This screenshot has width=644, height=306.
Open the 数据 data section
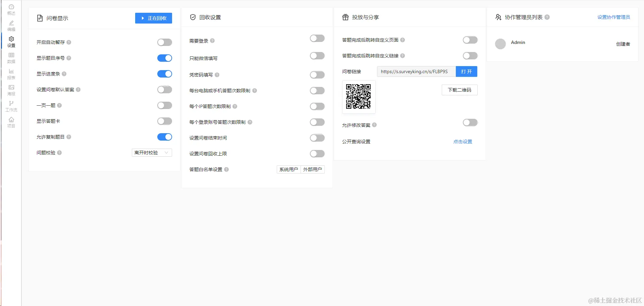tap(11, 58)
